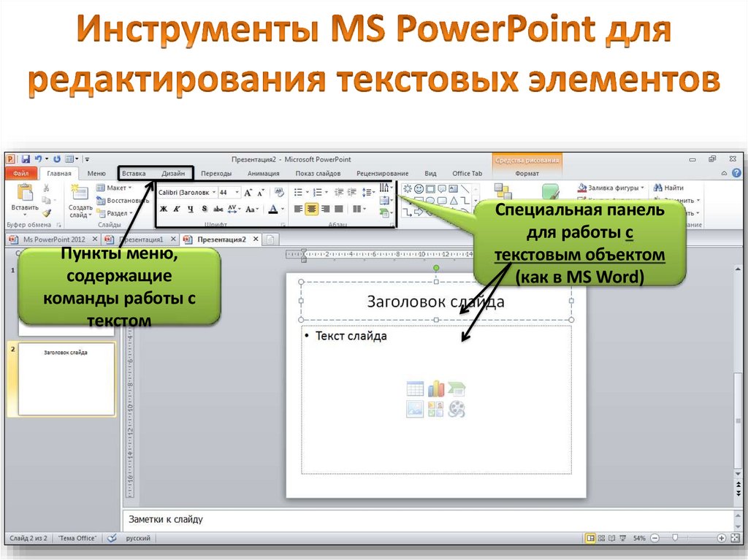Screen dimensions: 748x560
Task: Toggle center text alignment
Action: [311, 209]
